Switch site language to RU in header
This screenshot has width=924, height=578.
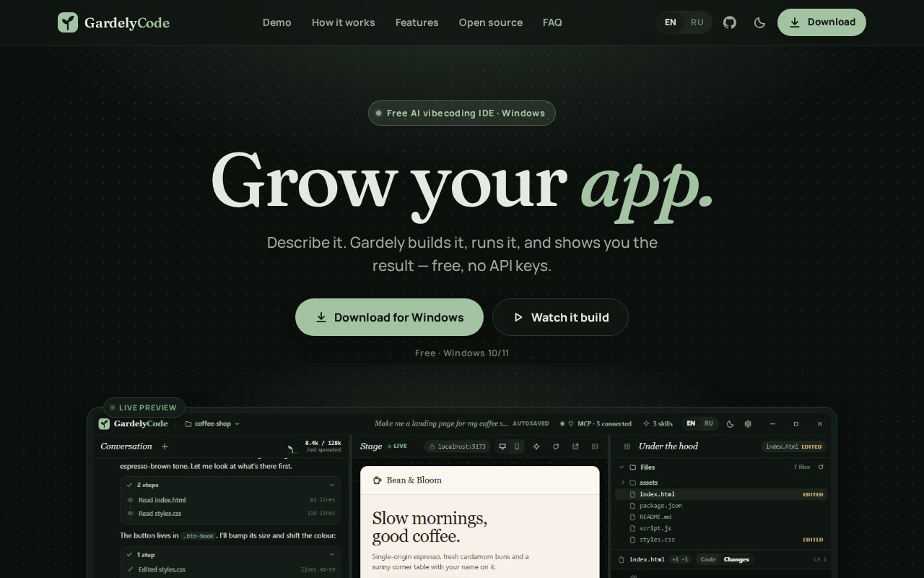[x=697, y=22]
